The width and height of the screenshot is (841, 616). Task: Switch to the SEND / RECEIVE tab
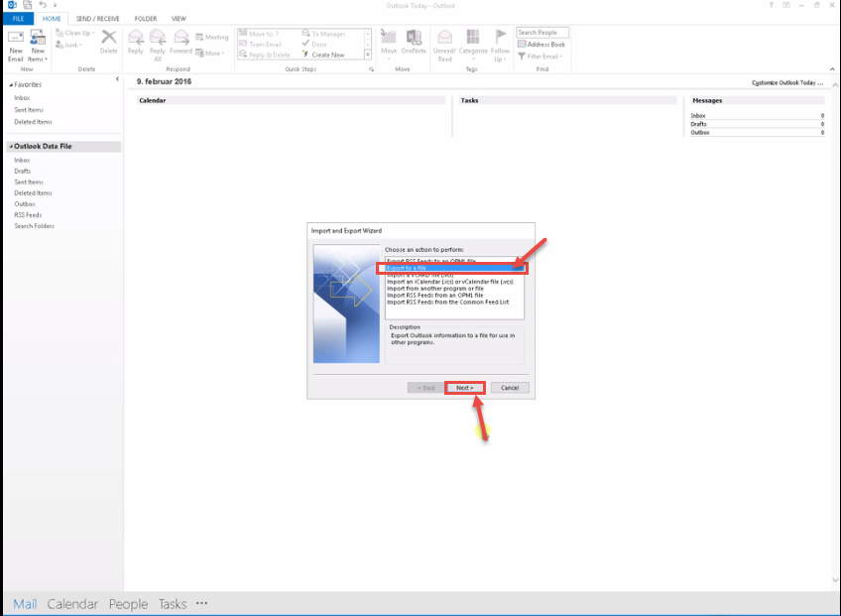pos(97,18)
